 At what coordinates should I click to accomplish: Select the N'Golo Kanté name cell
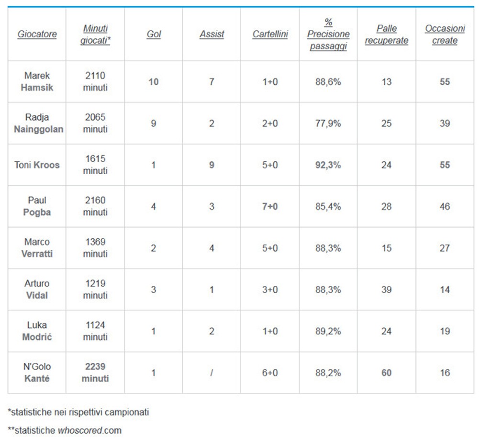click(37, 373)
